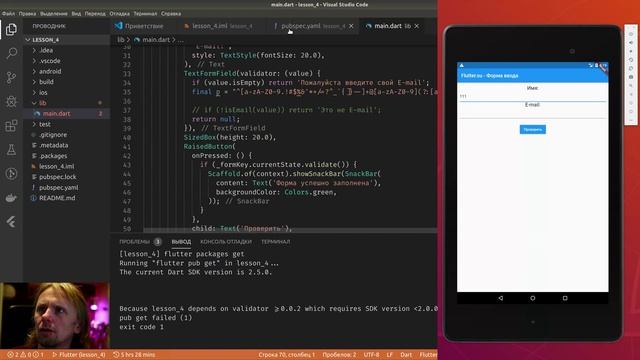Open the Search view in activity bar

coord(11,53)
